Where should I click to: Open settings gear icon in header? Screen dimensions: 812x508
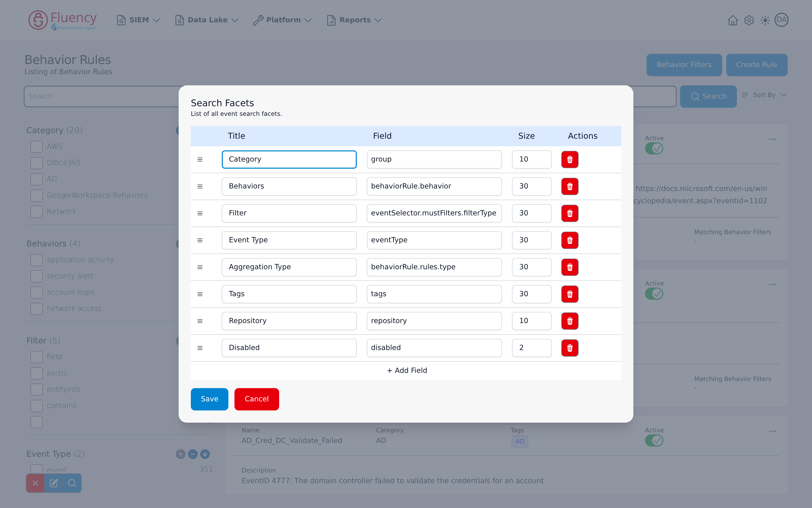(x=749, y=20)
